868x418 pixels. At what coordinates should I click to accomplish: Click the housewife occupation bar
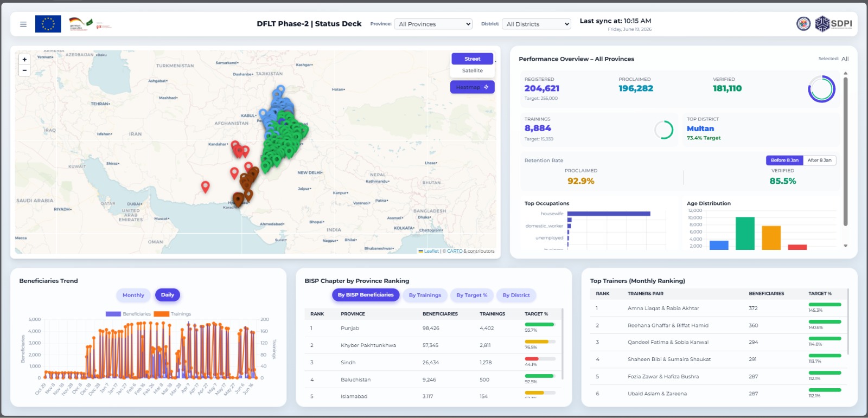pyautogui.click(x=609, y=214)
